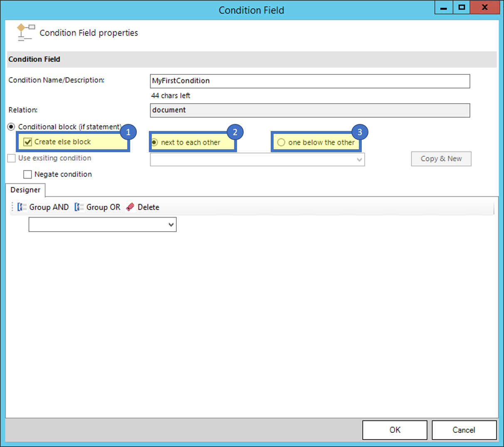Select the Conditional block (if statement) radio
This screenshot has height=447, width=504.
coord(11,127)
